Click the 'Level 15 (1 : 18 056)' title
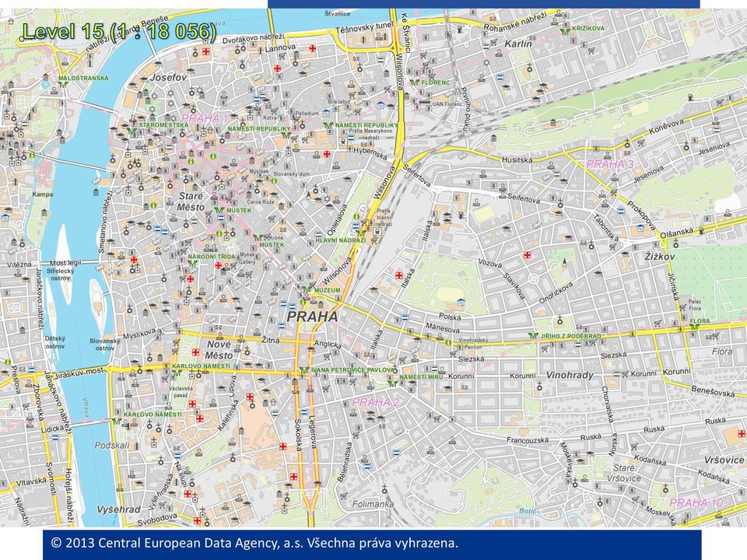The width and height of the screenshot is (747, 560). click(x=119, y=31)
